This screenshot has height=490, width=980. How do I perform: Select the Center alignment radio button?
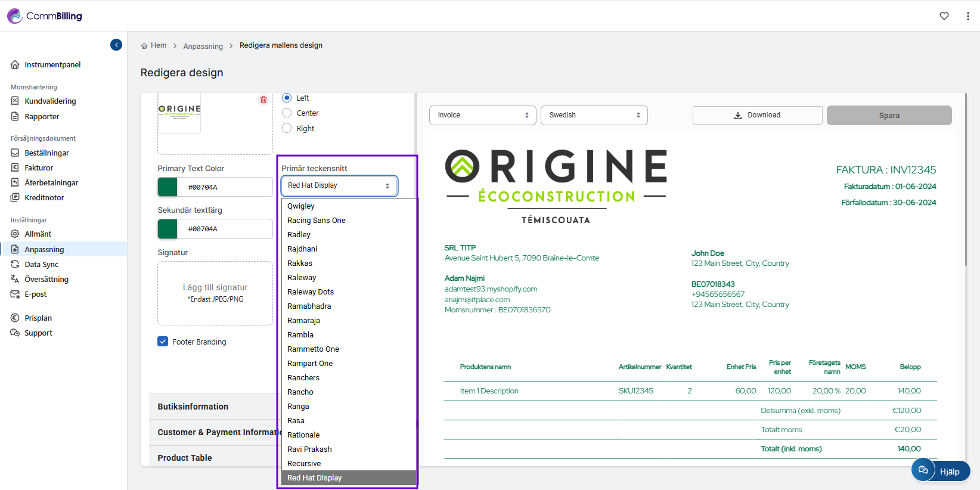point(287,113)
